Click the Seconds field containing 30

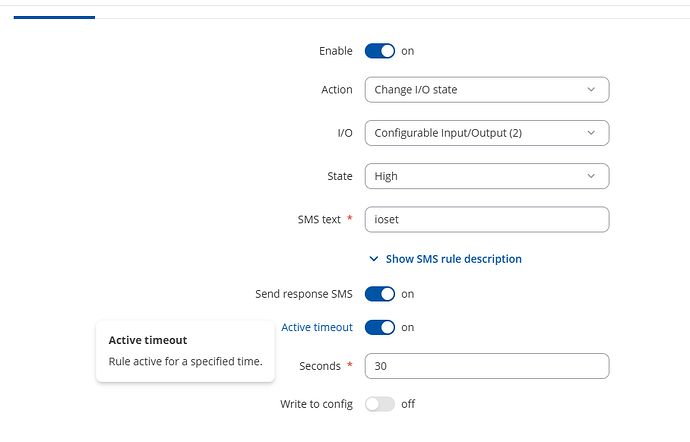[x=486, y=366]
